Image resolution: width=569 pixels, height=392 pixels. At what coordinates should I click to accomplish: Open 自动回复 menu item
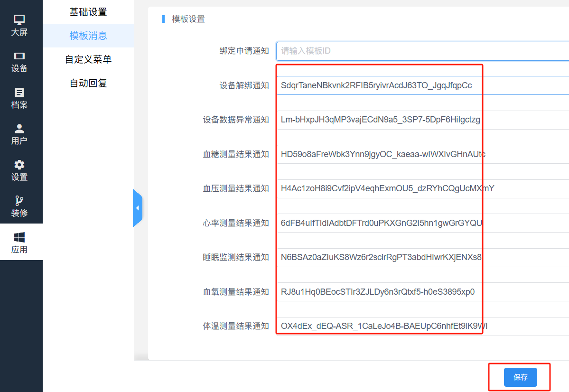tap(88, 83)
